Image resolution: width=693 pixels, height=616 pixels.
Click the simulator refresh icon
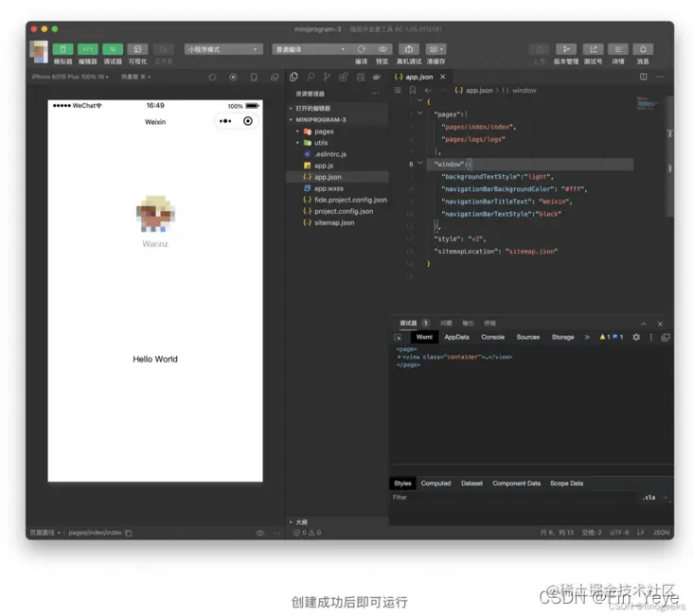tap(213, 78)
